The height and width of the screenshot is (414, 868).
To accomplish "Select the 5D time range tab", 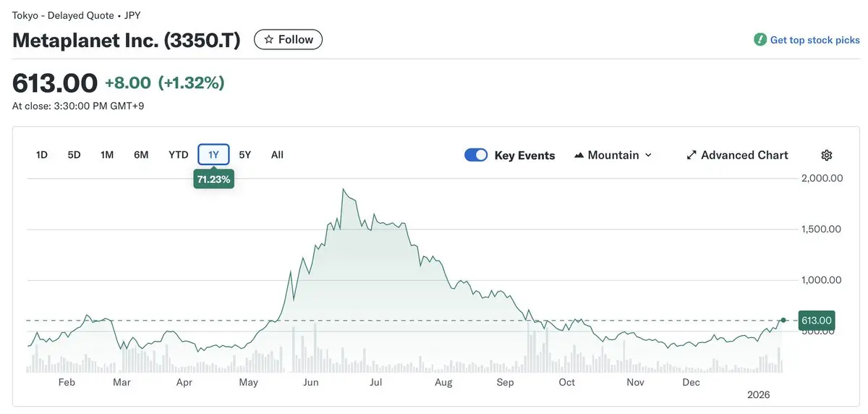I will pos(74,155).
